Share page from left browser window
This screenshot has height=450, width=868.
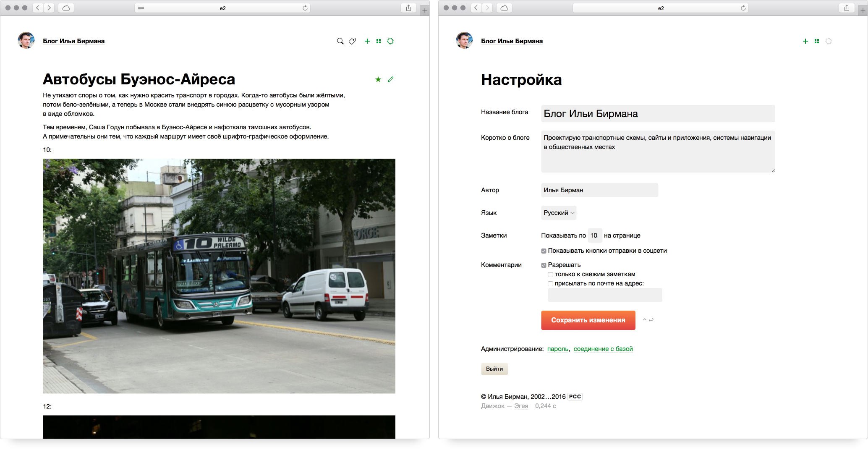click(x=408, y=8)
